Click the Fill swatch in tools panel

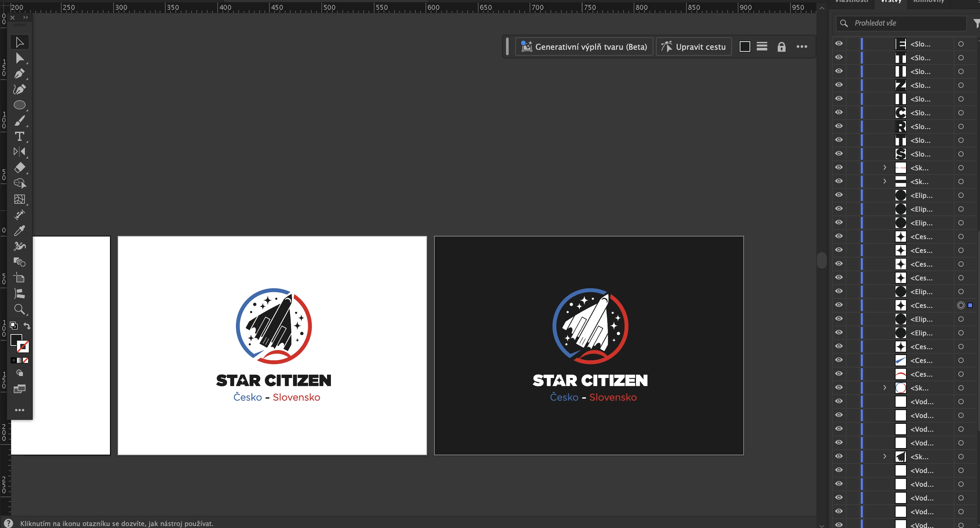16,340
